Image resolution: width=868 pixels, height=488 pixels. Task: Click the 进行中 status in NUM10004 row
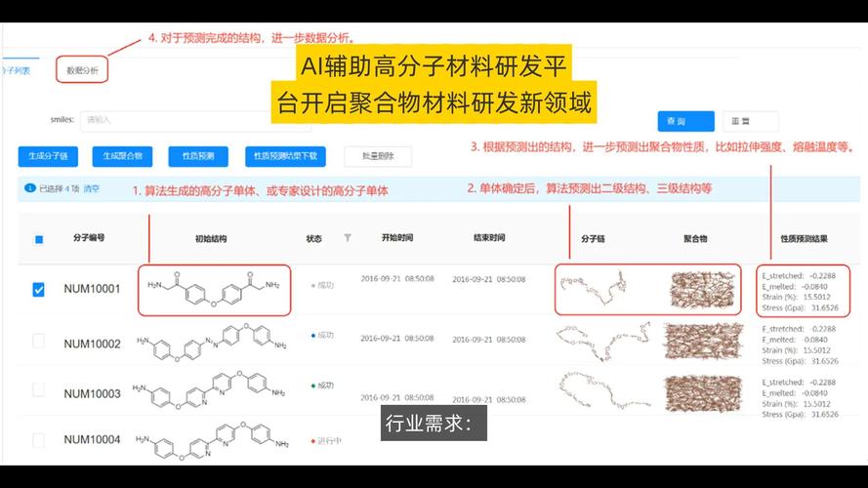[x=327, y=441]
